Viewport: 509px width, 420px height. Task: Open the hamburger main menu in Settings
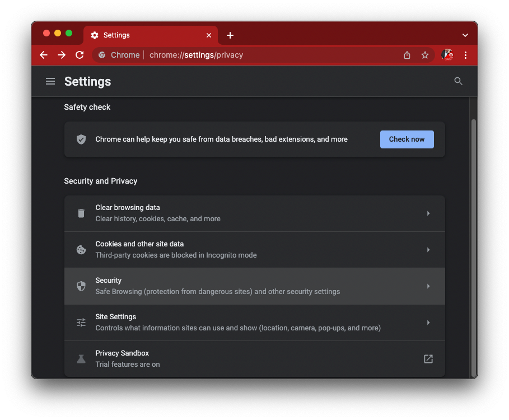pos(50,81)
